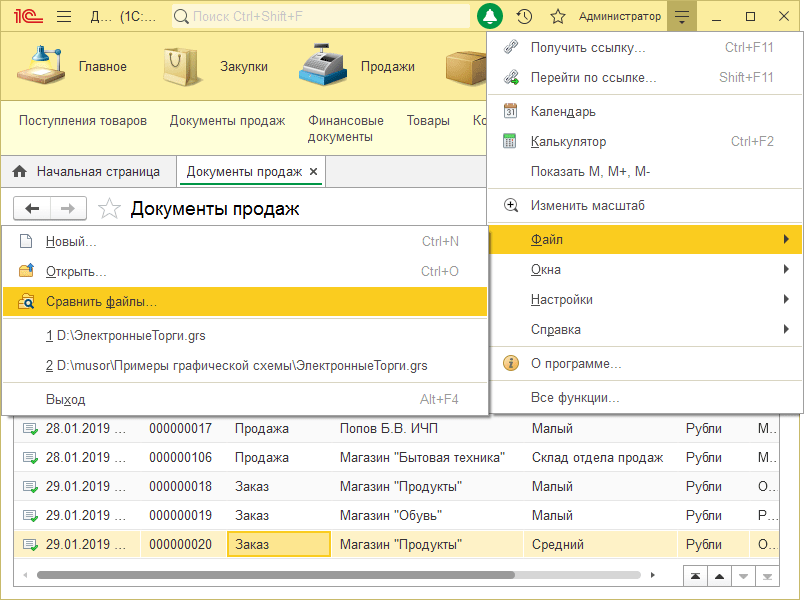804x600 pixels.
Task: Click the open folder icon
Action: point(26,270)
